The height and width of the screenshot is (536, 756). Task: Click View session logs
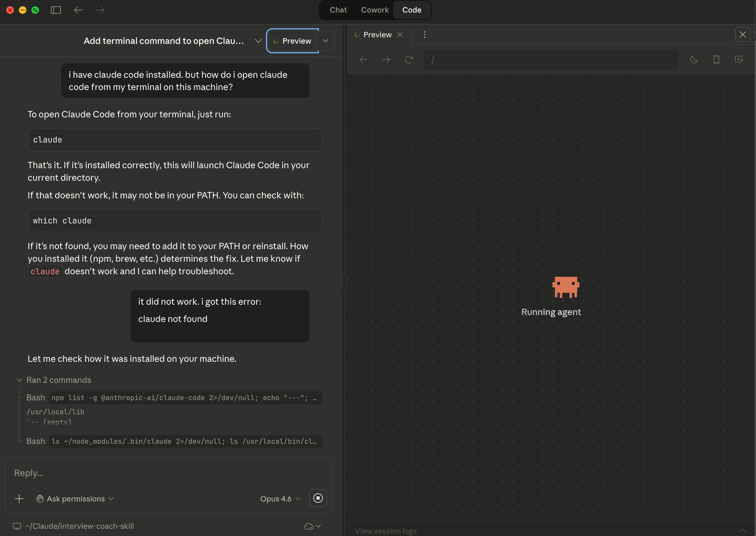click(386, 531)
